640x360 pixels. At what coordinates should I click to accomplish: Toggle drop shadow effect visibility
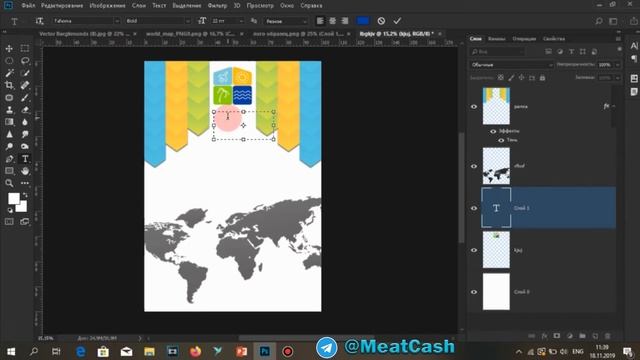coord(501,140)
